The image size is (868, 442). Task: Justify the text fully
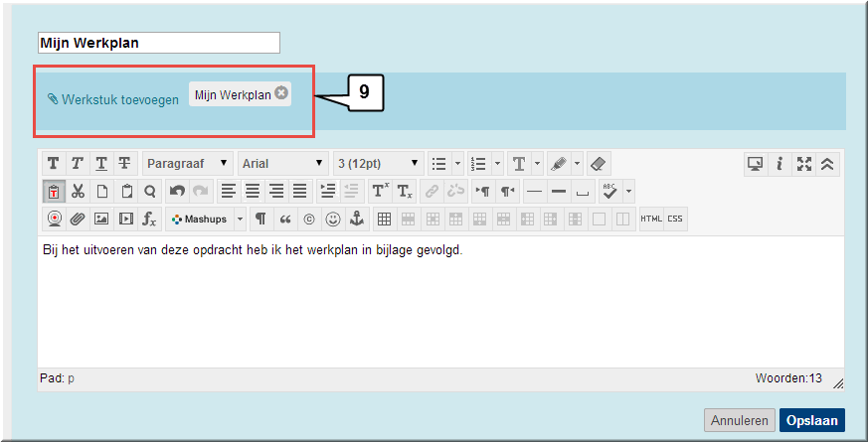[x=300, y=192]
